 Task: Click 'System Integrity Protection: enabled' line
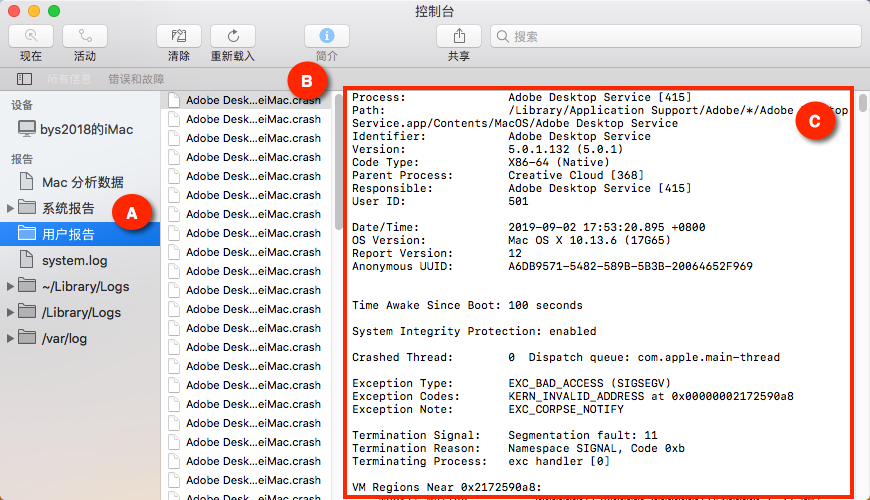tap(474, 331)
